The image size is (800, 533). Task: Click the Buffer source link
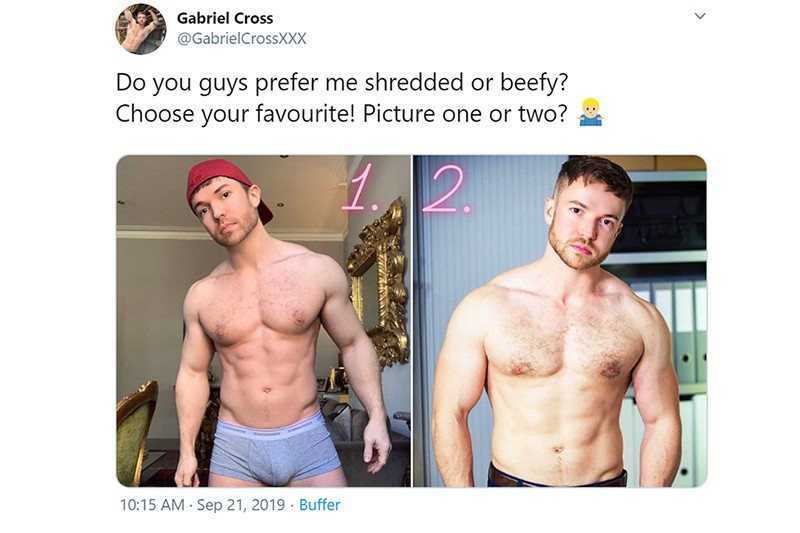[319, 505]
